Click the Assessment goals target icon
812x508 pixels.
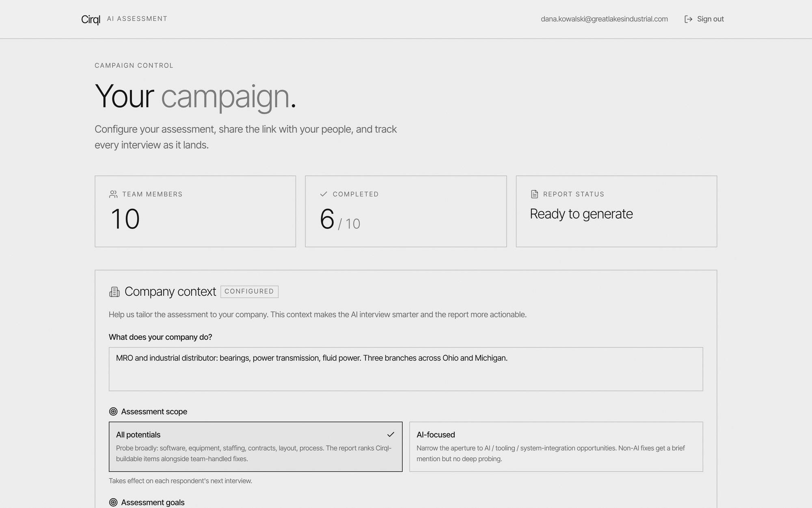[x=113, y=503]
